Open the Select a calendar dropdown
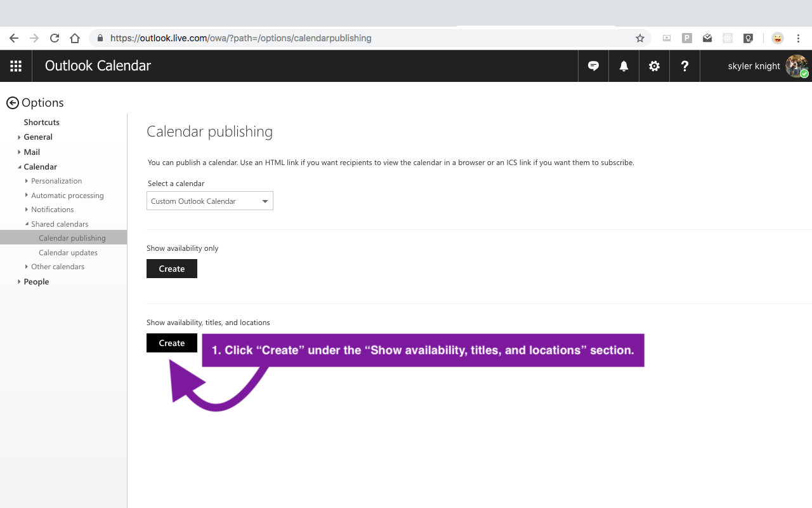 coord(210,201)
